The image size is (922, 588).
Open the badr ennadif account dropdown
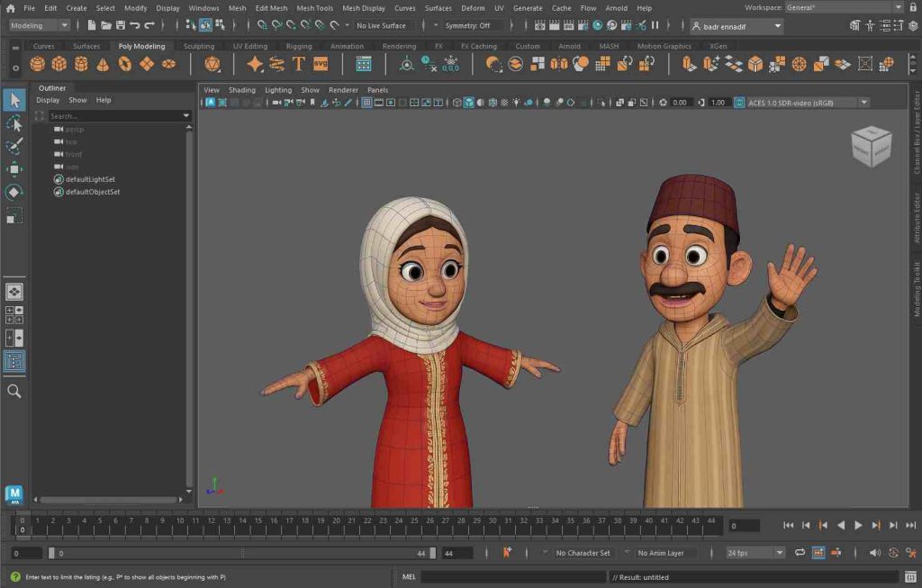click(737, 26)
